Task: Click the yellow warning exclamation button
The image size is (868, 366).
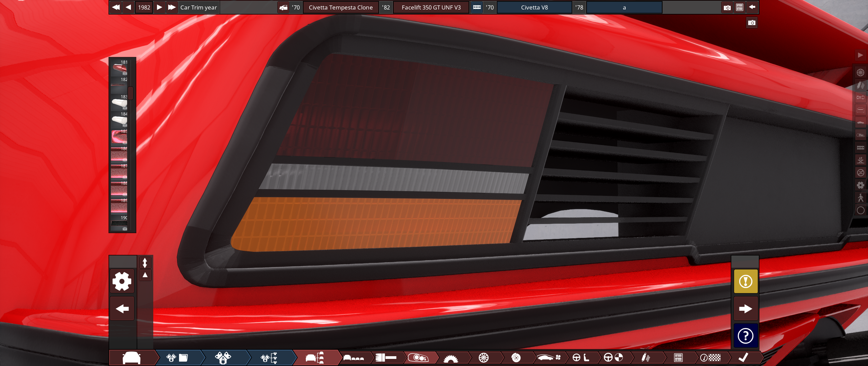Action: 746,281
